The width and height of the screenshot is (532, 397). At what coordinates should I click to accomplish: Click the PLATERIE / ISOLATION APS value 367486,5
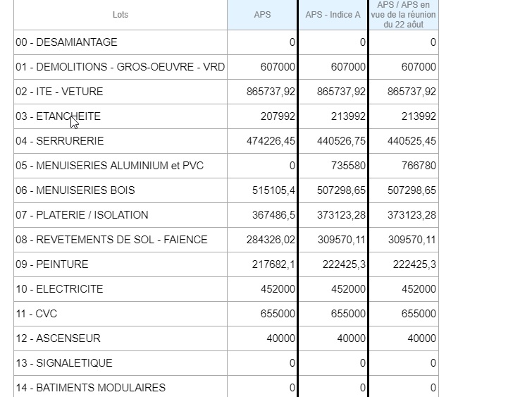tap(273, 215)
